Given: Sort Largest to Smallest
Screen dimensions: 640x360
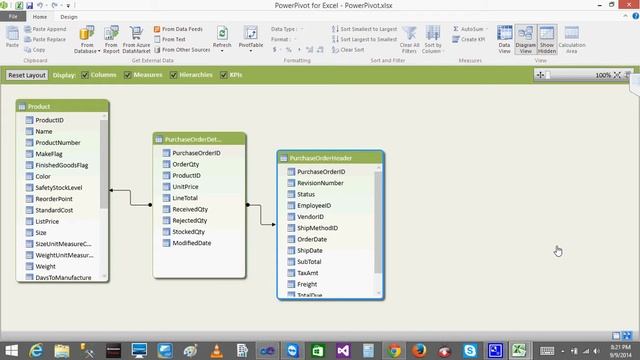Looking at the screenshot, I should [x=364, y=39].
